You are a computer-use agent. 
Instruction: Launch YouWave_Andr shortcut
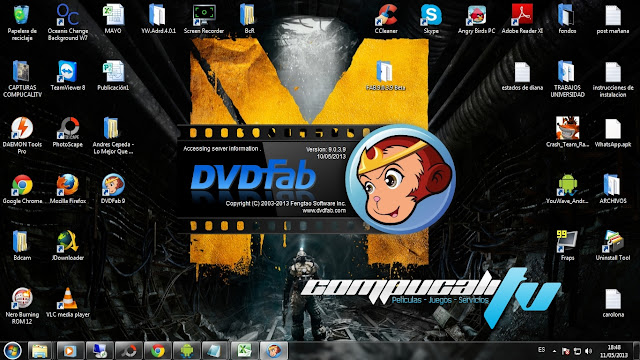(x=567, y=185)
